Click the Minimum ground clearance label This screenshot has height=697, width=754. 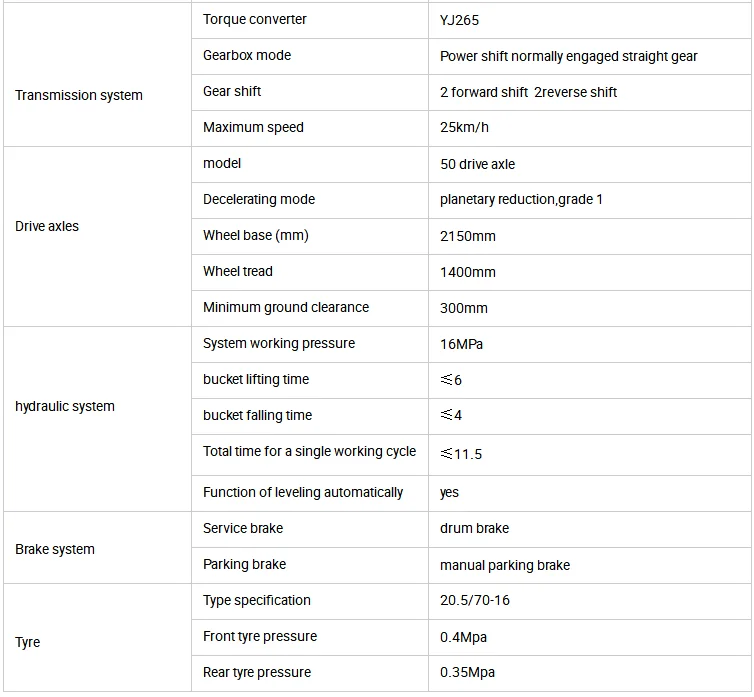pyautogui.click(x=286, y=307)
